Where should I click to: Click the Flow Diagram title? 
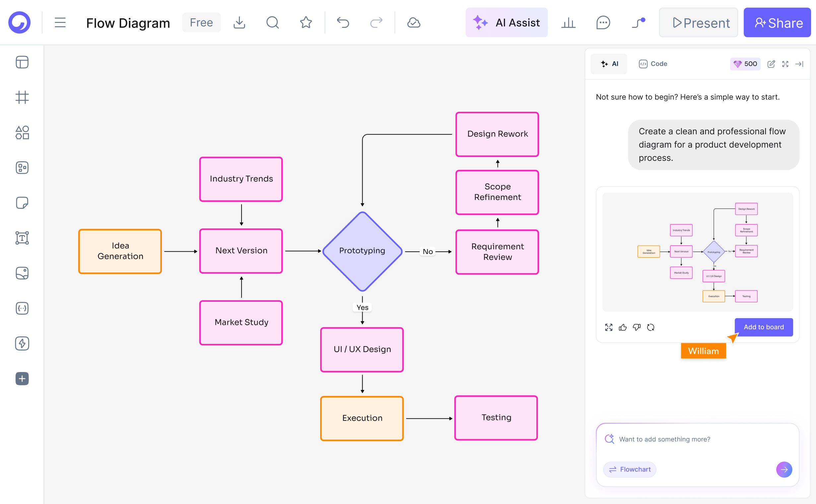click(128, 23)
